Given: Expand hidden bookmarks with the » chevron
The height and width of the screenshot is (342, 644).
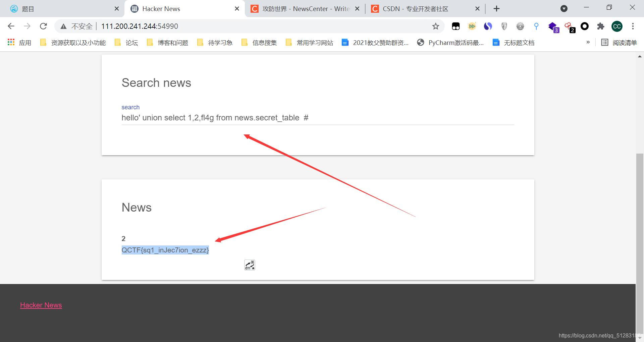Looking at the screenshot, I should pyautogui.click(x=588, y=42).
